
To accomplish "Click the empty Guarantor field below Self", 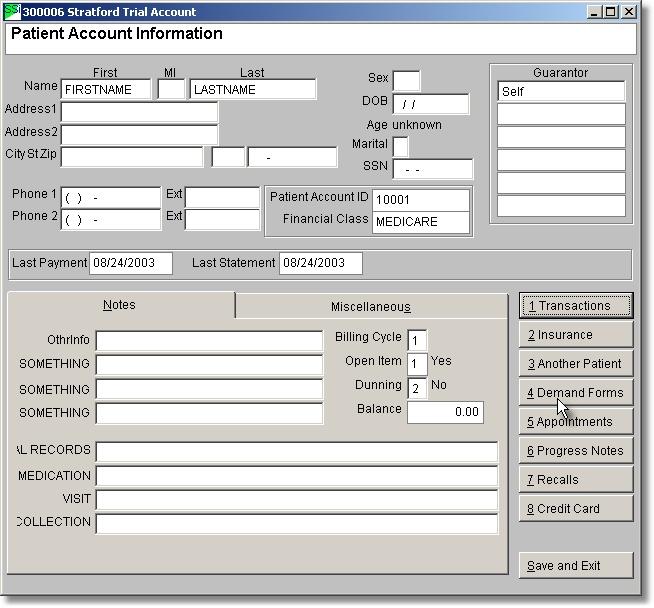I will pyautogui.click(x=561, y=114).
